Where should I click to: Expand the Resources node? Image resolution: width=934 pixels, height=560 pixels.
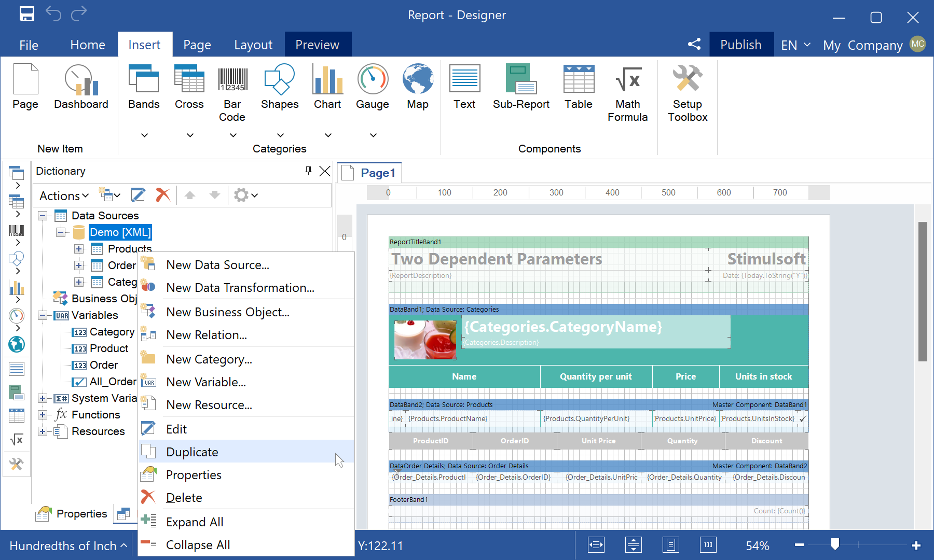tap(43, 431)
